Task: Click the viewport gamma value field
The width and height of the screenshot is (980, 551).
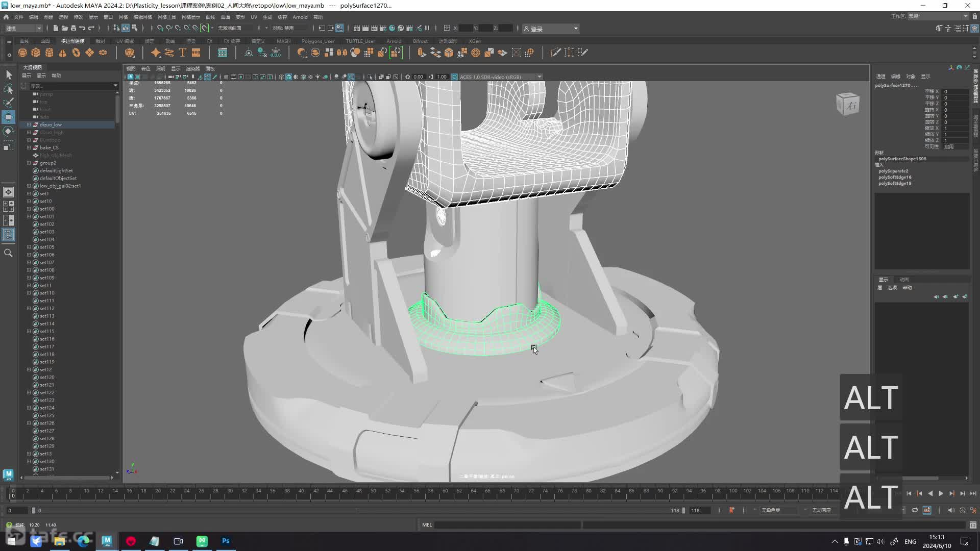Action: click(442, 77)
